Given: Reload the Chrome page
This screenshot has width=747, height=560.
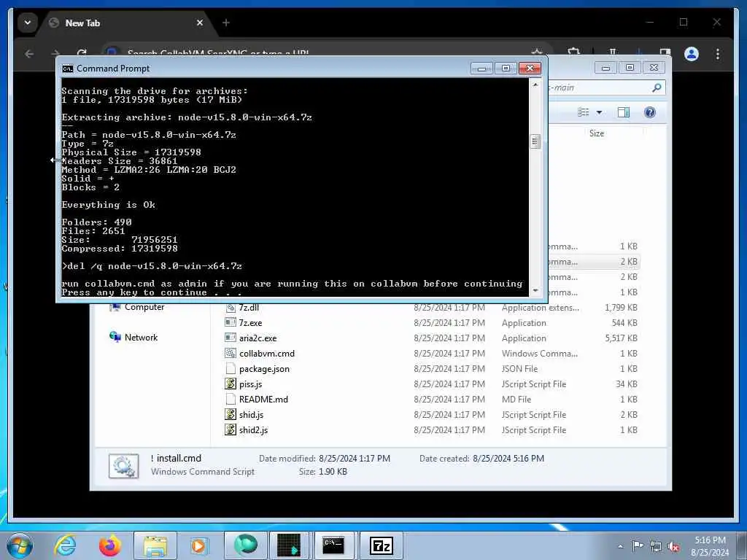Looking at the screenshot, I should coord(82,53).
